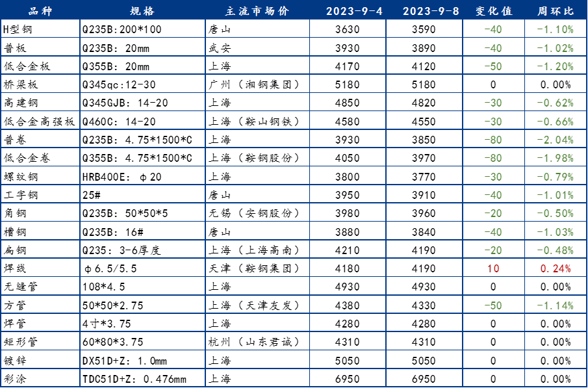Click the red 0.24% weekly change

556,268
